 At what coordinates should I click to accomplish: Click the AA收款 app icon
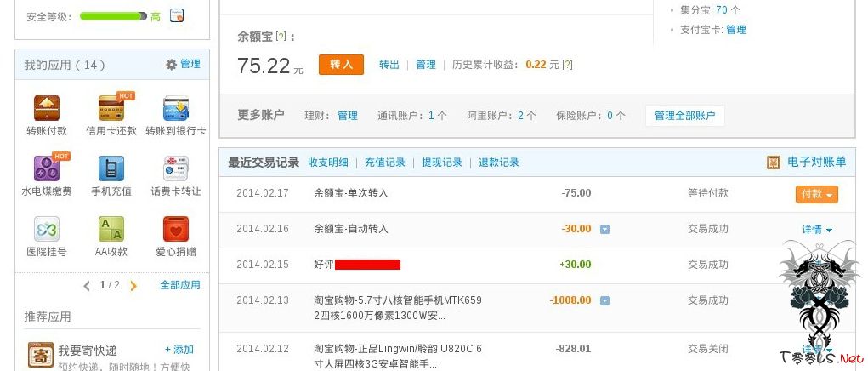111,230
